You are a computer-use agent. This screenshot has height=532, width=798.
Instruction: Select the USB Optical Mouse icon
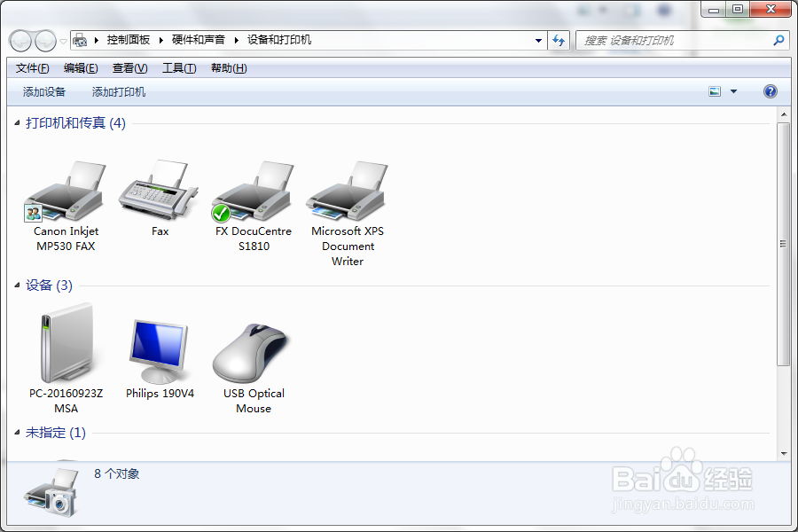[252, 353]
